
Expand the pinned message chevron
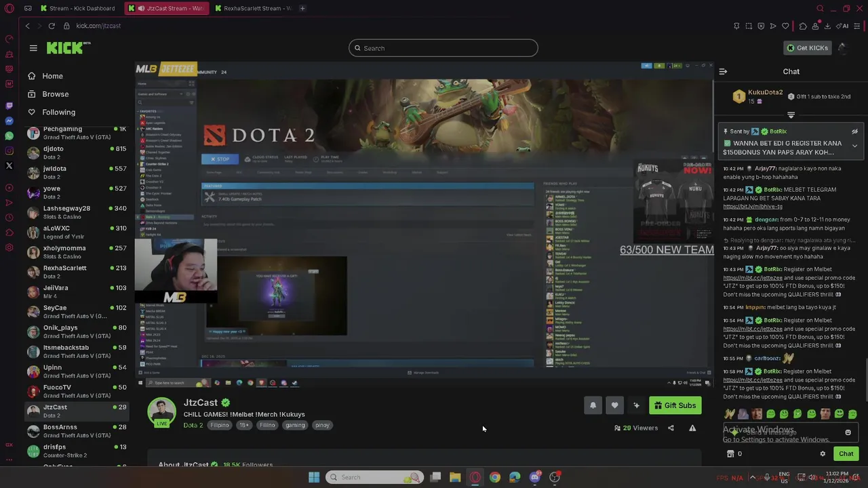pyautogui.click(x=854, y=146)
